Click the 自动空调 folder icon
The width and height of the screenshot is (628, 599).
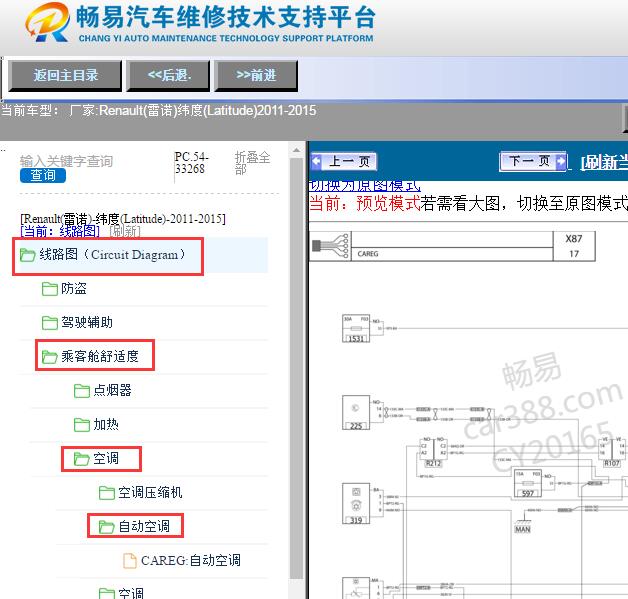107,527
